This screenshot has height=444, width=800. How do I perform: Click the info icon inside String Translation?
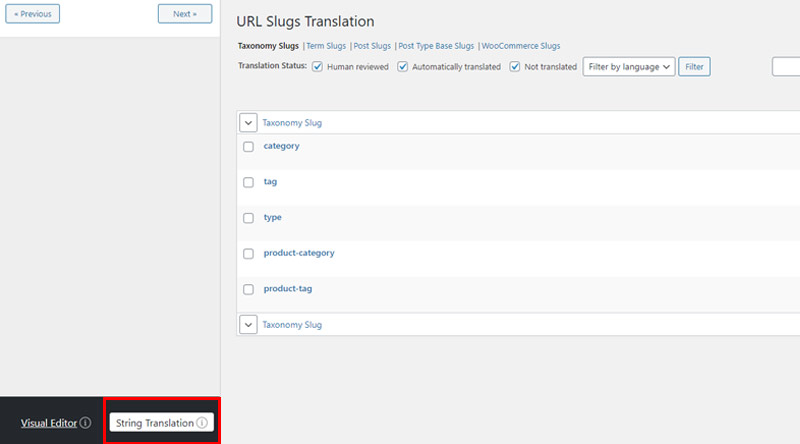click(202, 423)
